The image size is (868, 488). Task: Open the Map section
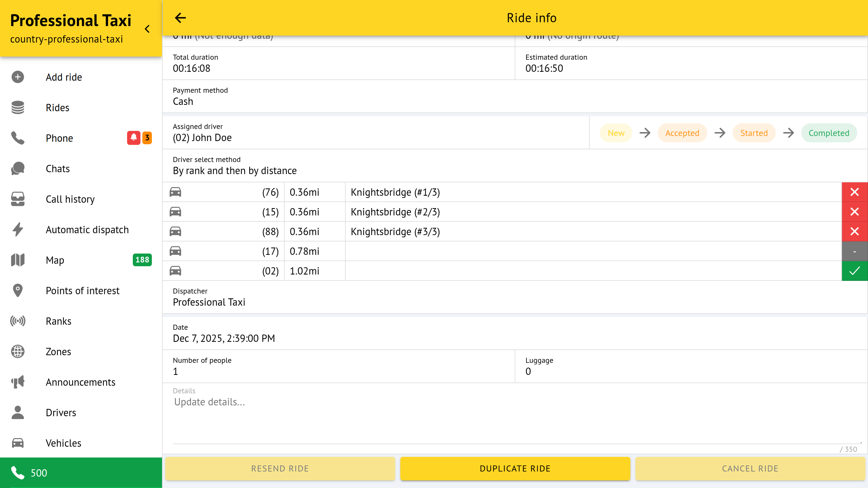click(55, 260)
